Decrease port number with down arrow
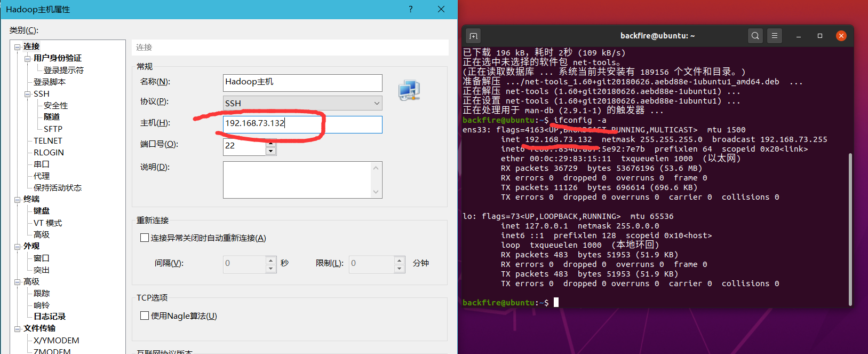This screenshot has height=354, width=868. point(270,151)
